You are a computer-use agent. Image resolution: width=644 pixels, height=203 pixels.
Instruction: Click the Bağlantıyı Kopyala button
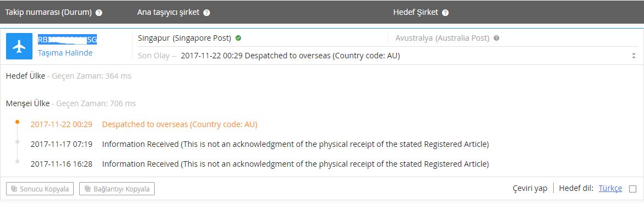point(117,189)
